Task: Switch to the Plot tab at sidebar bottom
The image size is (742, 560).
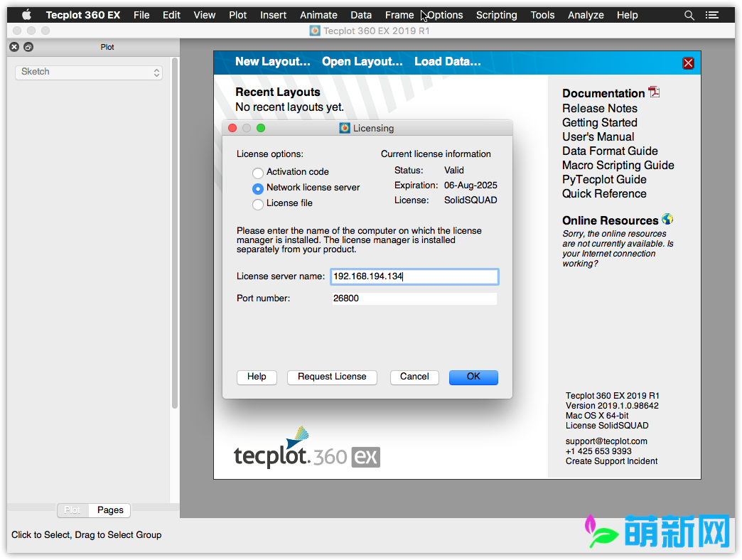Action: (72, 510)
